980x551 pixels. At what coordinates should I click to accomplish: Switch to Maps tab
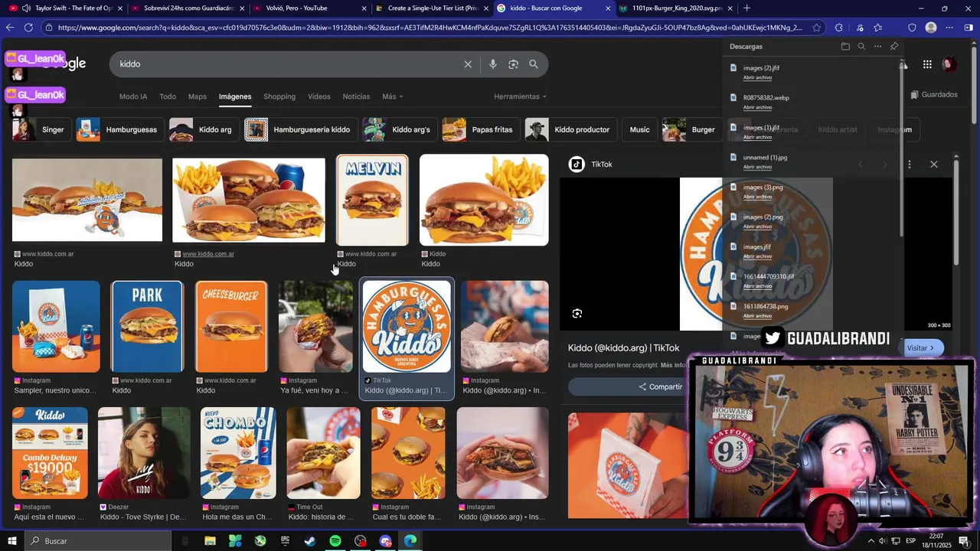198,96
